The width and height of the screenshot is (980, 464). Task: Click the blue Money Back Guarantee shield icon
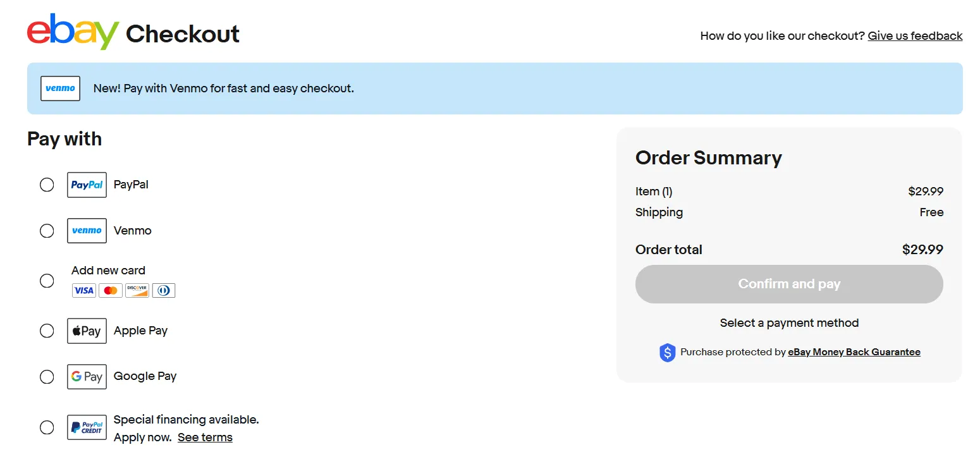pos(667,353)
